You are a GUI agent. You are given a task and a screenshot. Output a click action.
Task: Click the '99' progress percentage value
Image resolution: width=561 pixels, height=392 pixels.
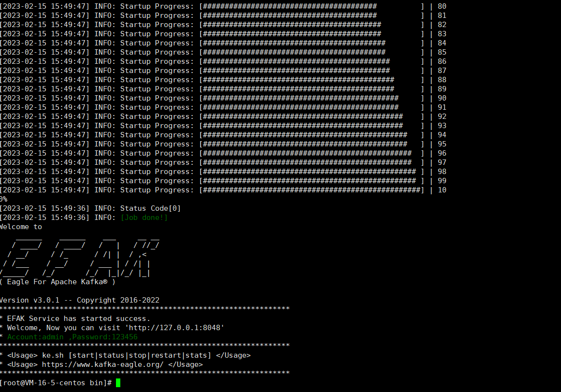click(x=442, y=181)
